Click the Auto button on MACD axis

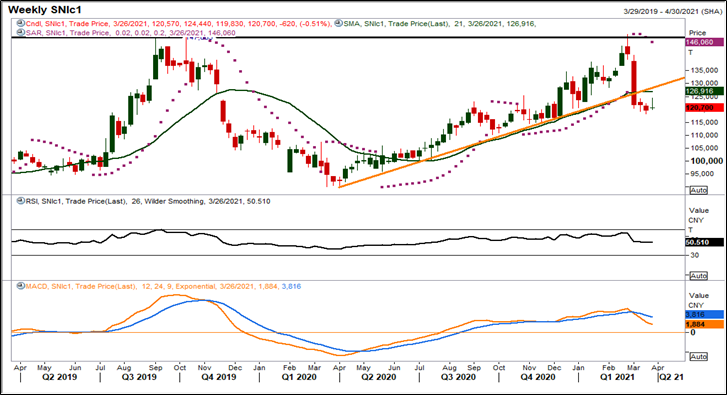(698, 357)
